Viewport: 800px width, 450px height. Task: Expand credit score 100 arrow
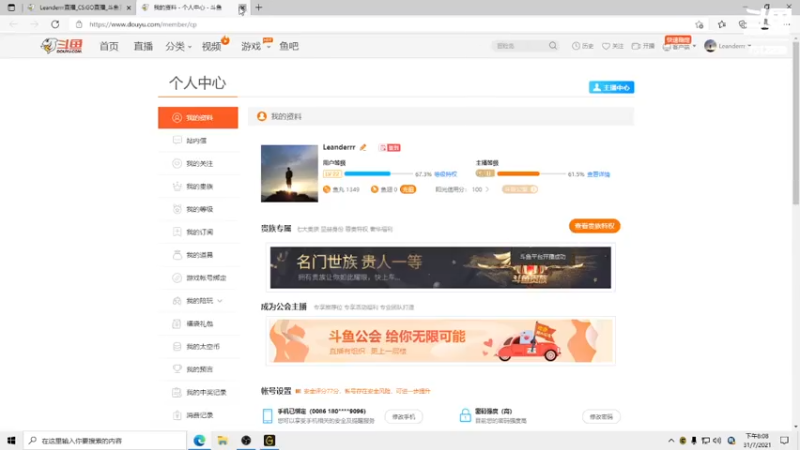point(487,189)
